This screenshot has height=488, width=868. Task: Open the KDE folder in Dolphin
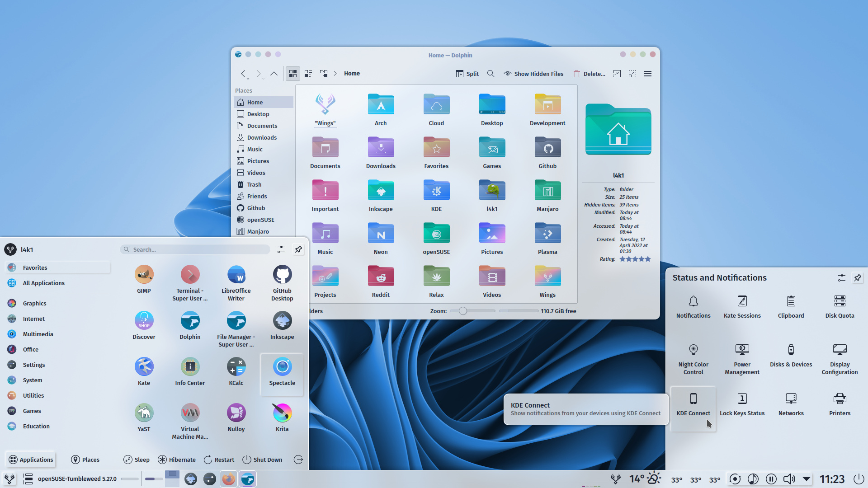click(436, 196)
